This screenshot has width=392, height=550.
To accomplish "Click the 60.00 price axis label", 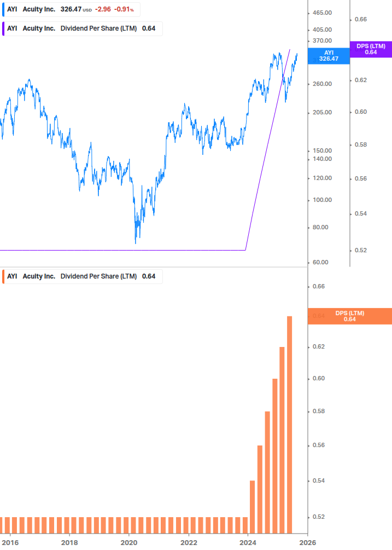I will [320, 262].
